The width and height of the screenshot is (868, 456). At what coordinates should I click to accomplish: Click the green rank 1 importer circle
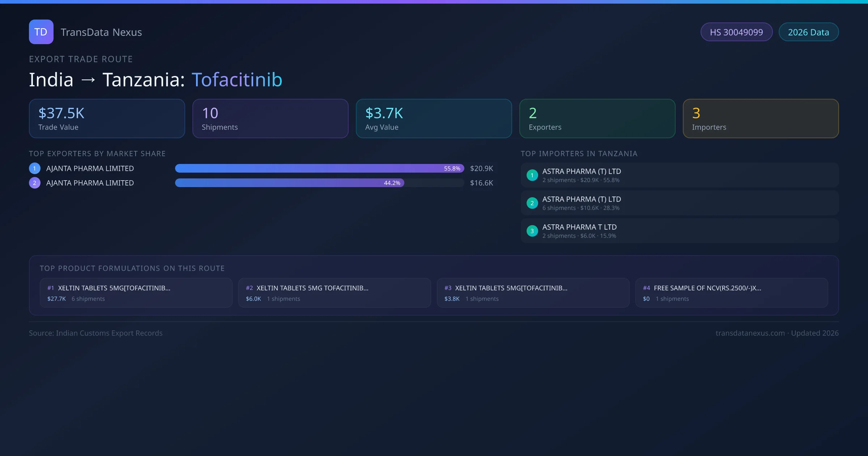pyautogui.click(x=532, y=175)
